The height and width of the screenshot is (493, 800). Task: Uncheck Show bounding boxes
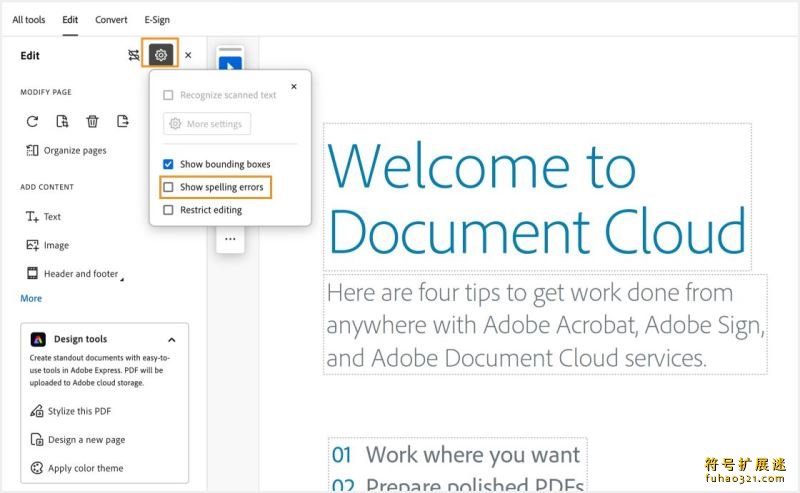(168, 164)
